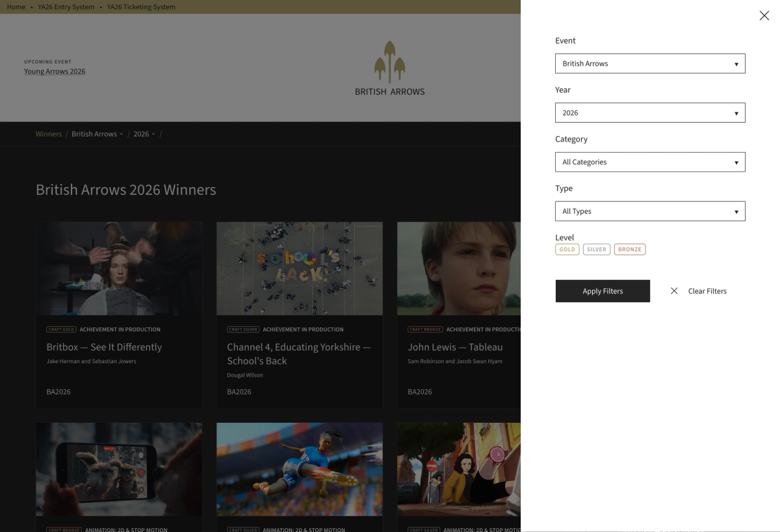Open the School's Back aerial thumbnail
Screen dimensions: 780x532
[x=300, y=268]
